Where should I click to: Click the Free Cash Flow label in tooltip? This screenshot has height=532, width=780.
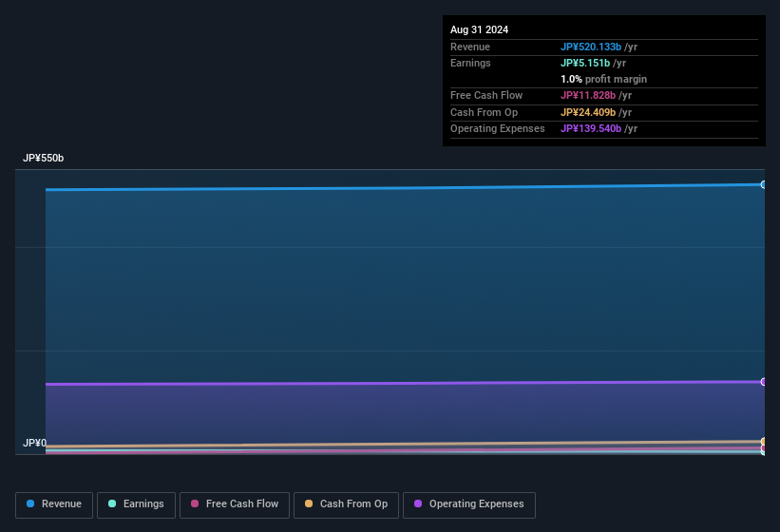pyautogui.click(x=486, y=95)
